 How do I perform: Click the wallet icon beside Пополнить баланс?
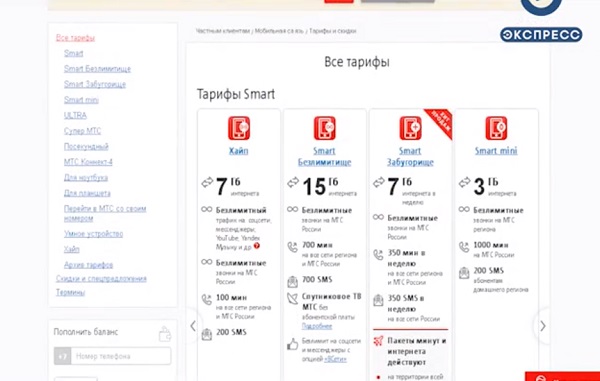[x=165, y=334]
